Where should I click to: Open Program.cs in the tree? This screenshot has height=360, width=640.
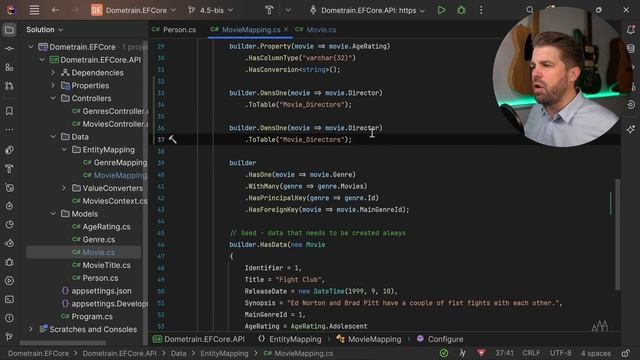[x=87, y=316]
